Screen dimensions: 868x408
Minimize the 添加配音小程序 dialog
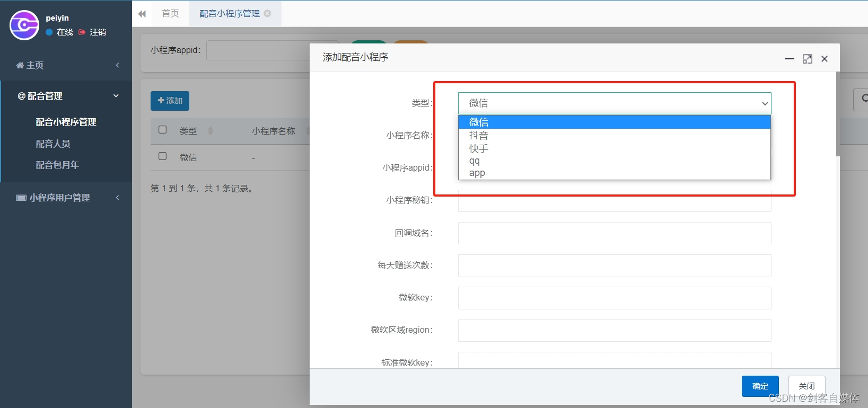(x=790, y=59)
